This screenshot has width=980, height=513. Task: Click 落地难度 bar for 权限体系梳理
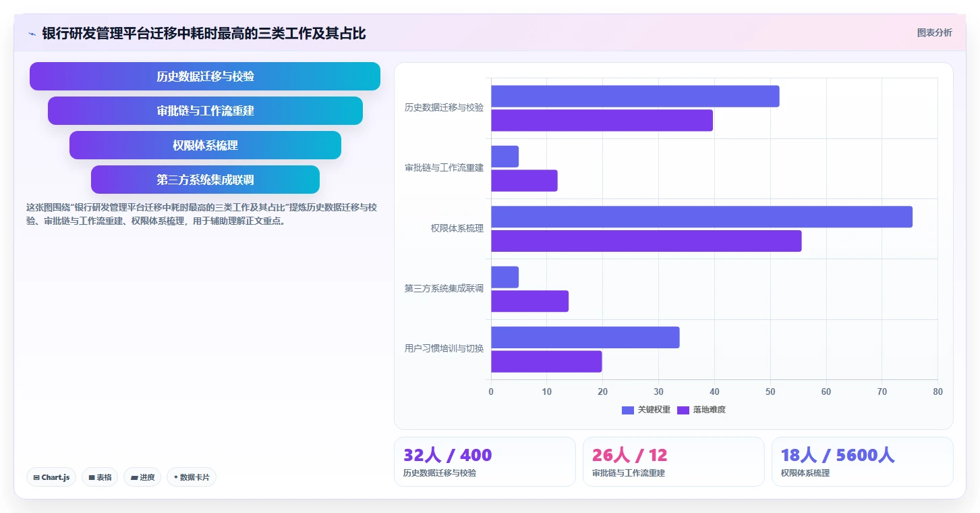tap(646, 241)
